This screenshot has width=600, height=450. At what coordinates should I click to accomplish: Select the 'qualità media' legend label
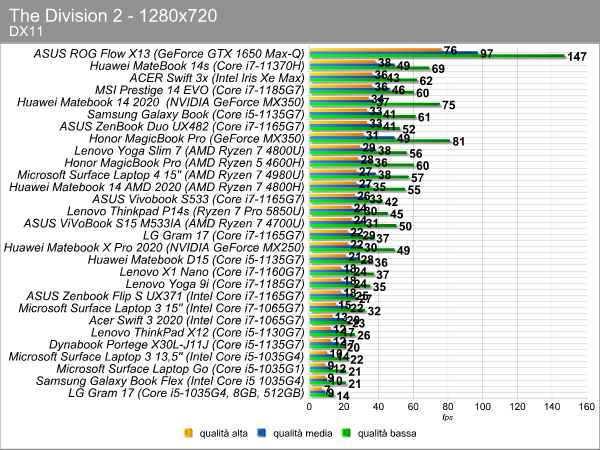tap(302, 433)
